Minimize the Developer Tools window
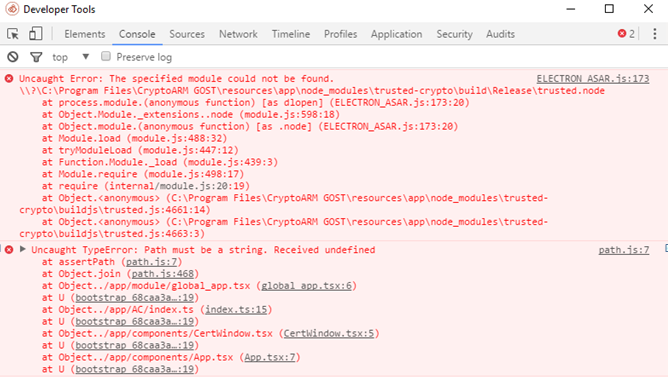The width and height of the screenshot is (668, 377). pyautogui.click(x=570, y=9)
